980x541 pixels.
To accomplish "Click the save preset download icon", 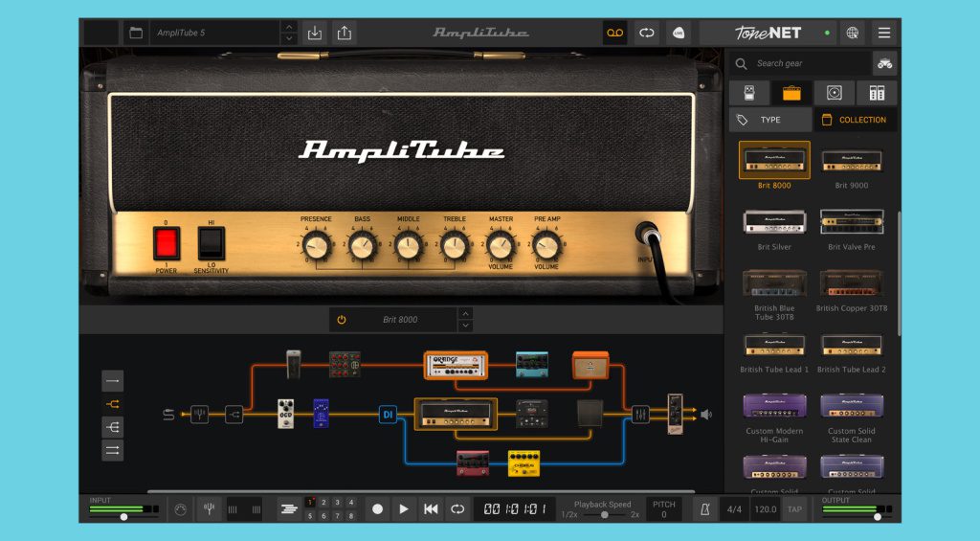I will click(x=315, y=33).
